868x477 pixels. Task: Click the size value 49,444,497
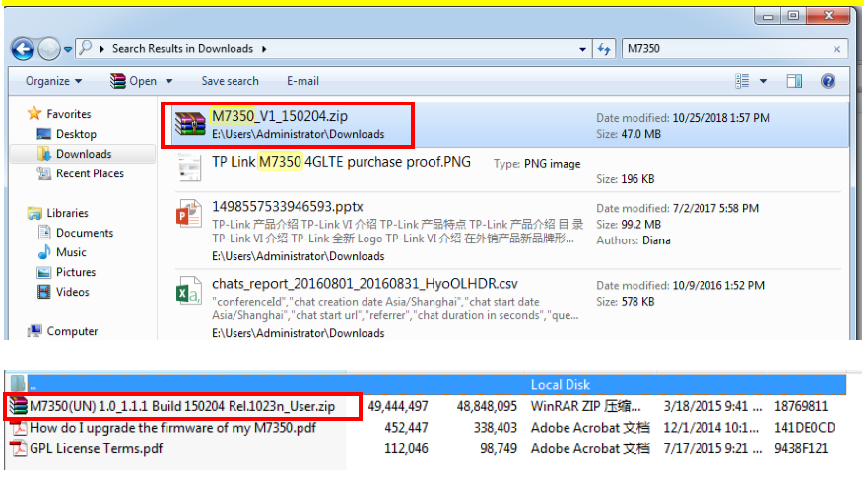(x=397, y=407)
